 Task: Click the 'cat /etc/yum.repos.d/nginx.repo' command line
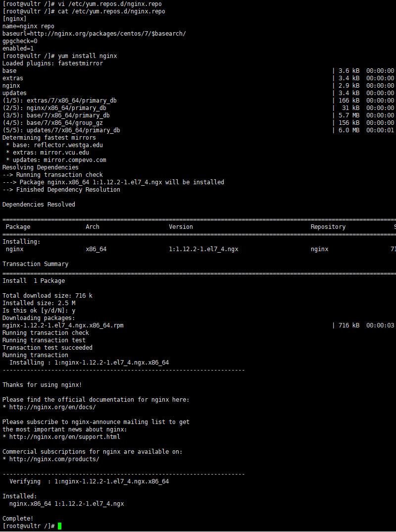(x=84, y=11)
